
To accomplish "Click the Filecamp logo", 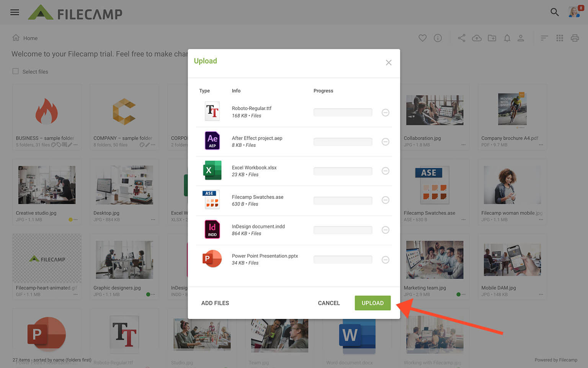I will coord(75,13).
